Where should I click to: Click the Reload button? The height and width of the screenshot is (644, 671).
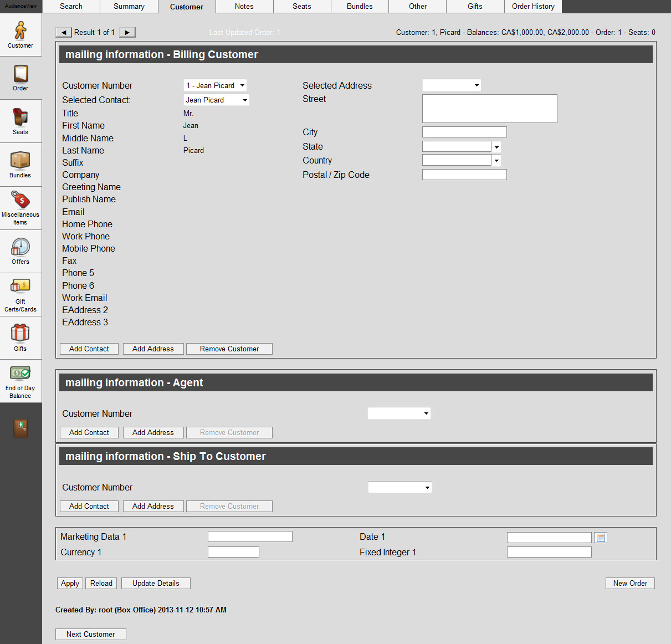pos(101,584)
